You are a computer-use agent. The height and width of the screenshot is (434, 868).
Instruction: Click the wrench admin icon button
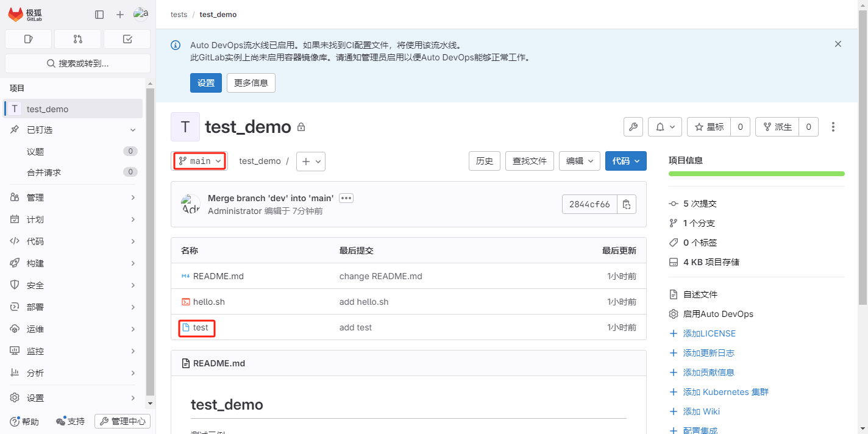[x=633, y=127]
